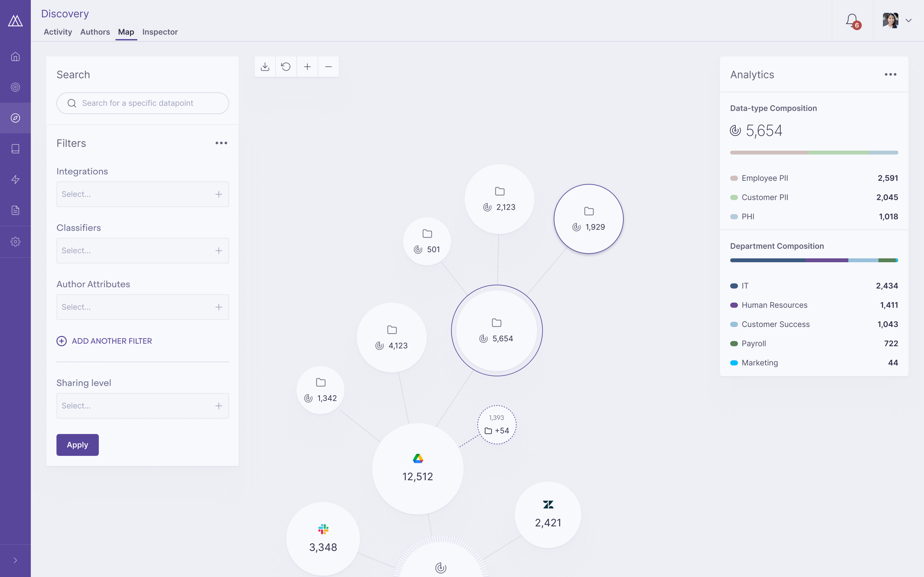924x577 pixels.
Task: Open the notification bell
Action: [852, 20]
